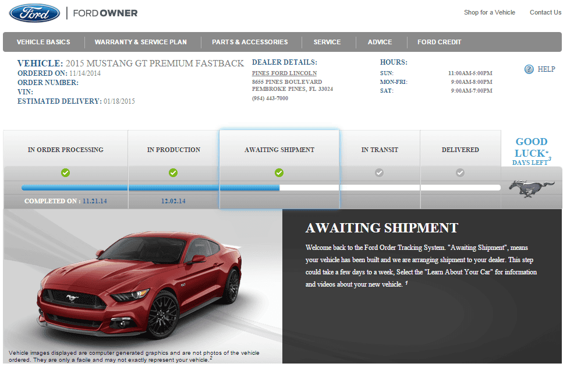The width and height of the screenshot is (588, 381).
Task: Click the gray checkmark under In Transit
Action: [379, 172]
